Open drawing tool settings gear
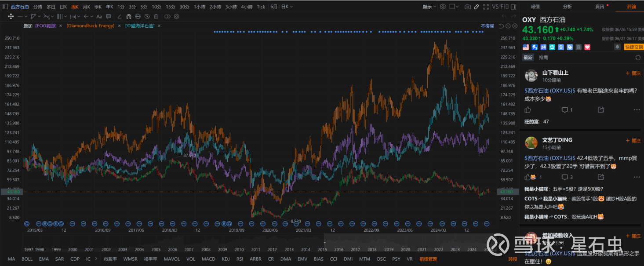644x266 pixels. click(x=177, y=16)
